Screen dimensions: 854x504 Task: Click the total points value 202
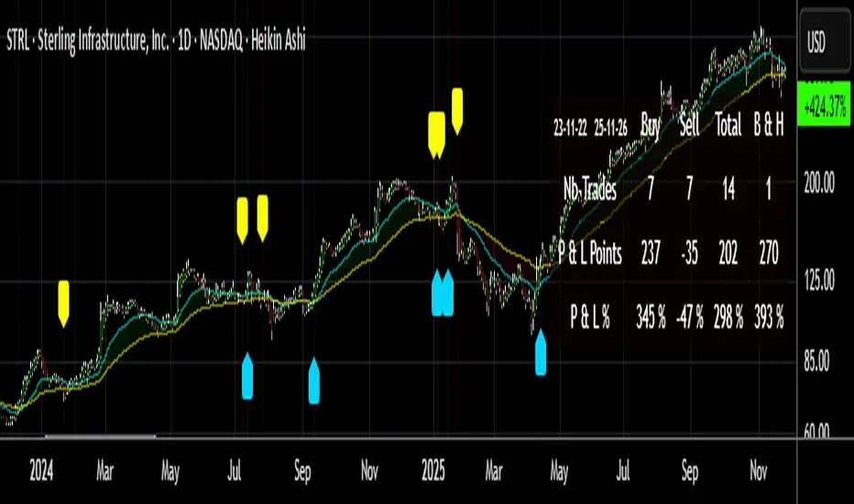[x=728, y=253]
